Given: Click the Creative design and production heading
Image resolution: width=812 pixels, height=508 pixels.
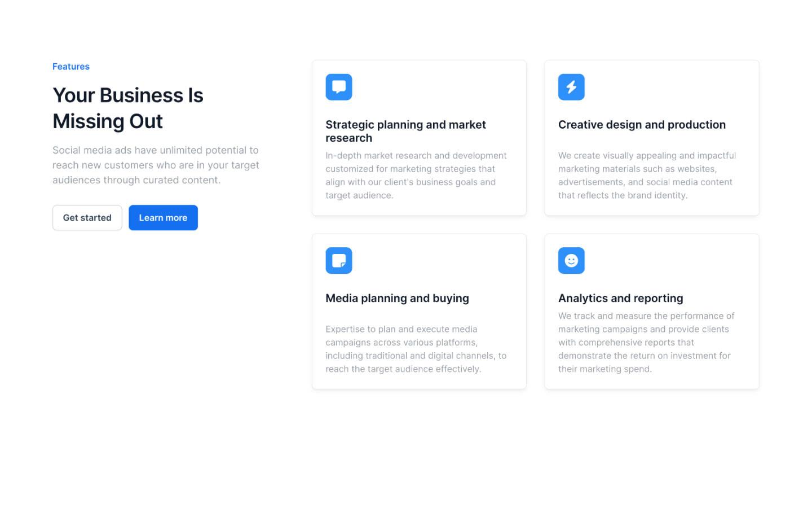Looking at the screenshot, I should (642, 124).
